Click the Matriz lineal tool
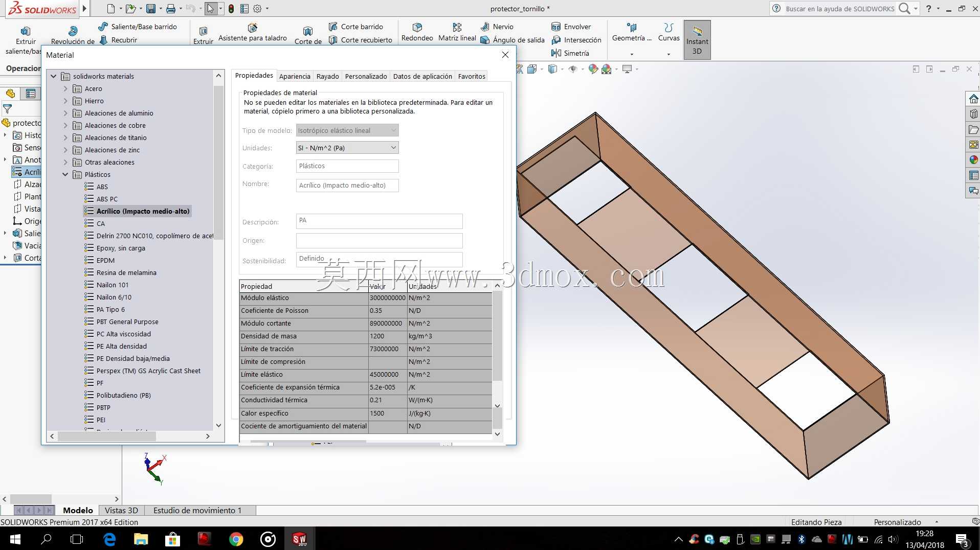The image size is (980, 550). [457, 32]
